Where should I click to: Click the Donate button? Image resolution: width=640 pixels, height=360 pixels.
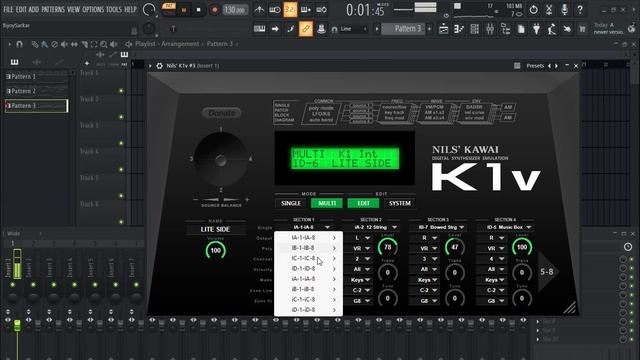click(222, 113)
